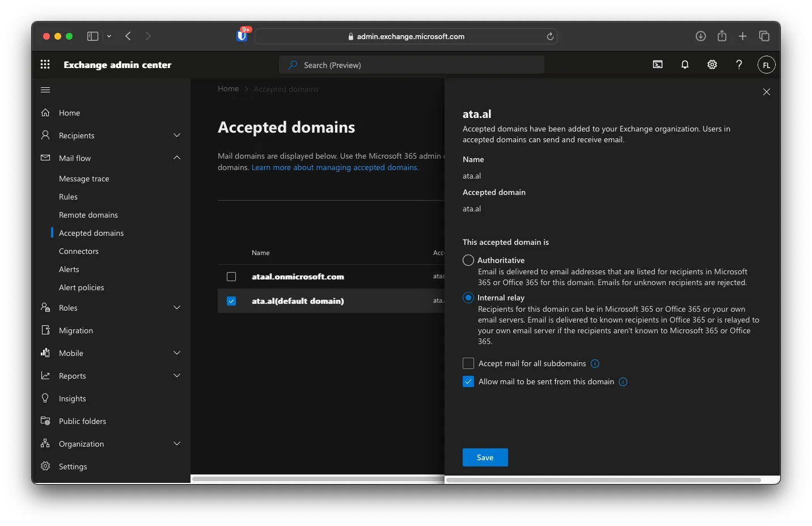The height and width of the screenshot is (526, 812).
Task: Click the Safari address bar
Action: pos(406,36)
